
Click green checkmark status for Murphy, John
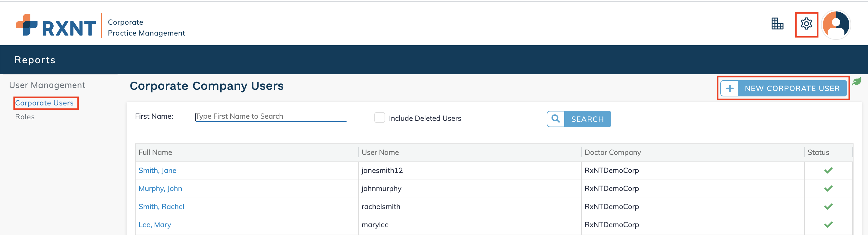828,189
